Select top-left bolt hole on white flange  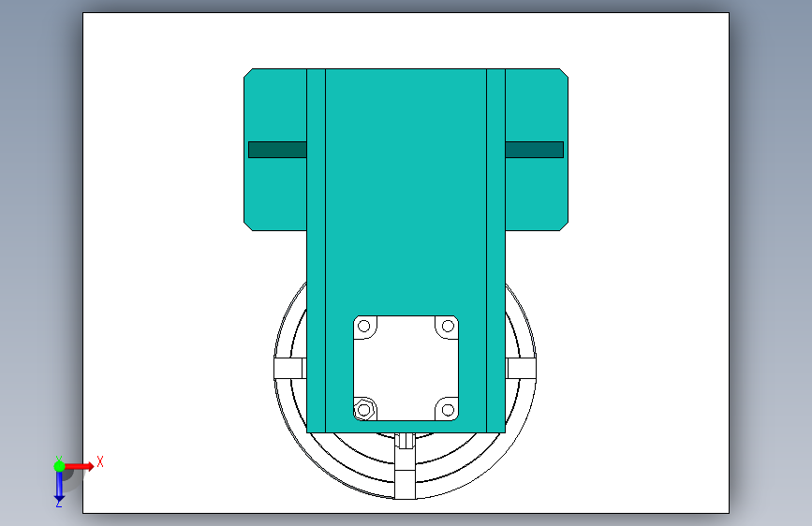pos(364,326)
